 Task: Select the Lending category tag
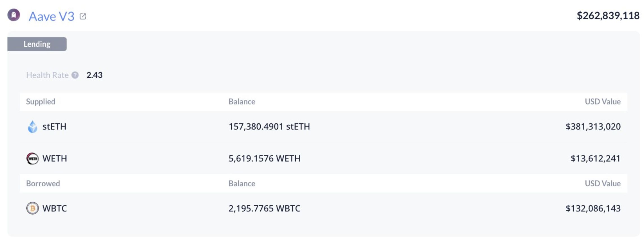[37, 44]
